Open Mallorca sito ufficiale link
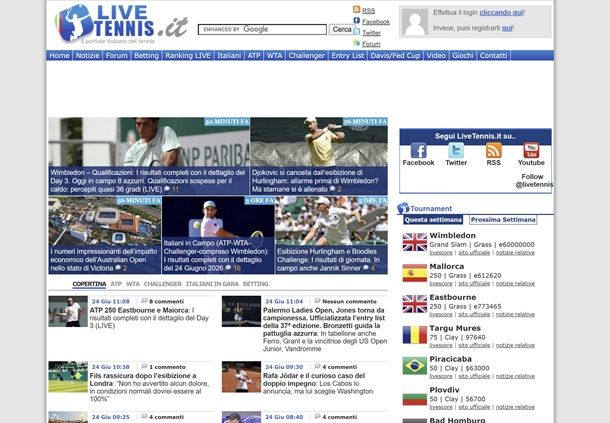This screenshot has height=423, width=610. 474,283
